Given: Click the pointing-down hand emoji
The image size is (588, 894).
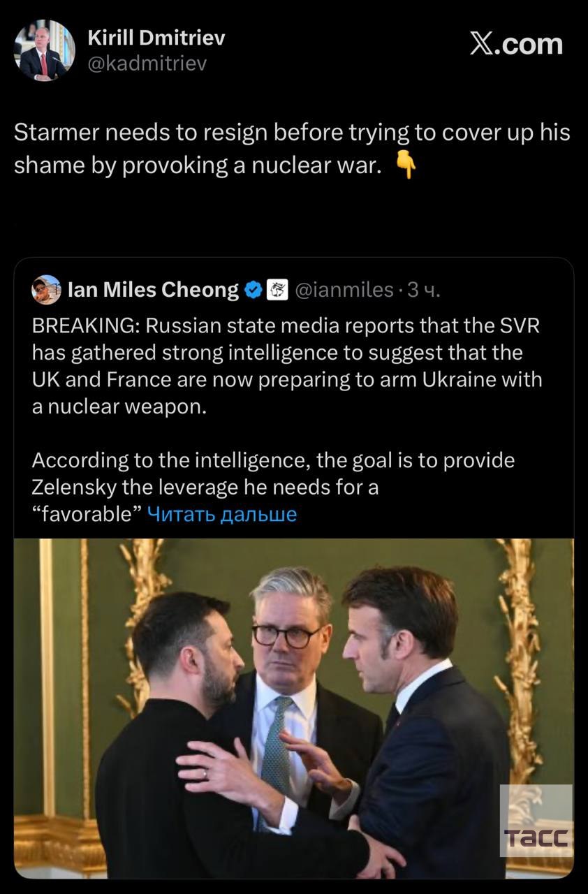Looking at the screenshot, I should pos(406,167).
